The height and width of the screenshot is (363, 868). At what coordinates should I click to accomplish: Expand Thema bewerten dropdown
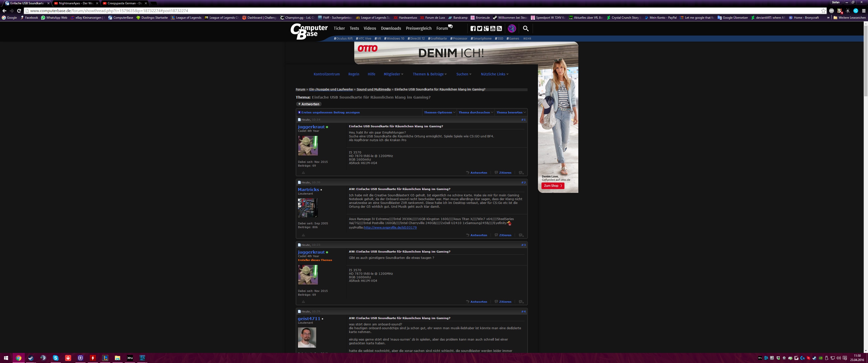pos(511,112)
